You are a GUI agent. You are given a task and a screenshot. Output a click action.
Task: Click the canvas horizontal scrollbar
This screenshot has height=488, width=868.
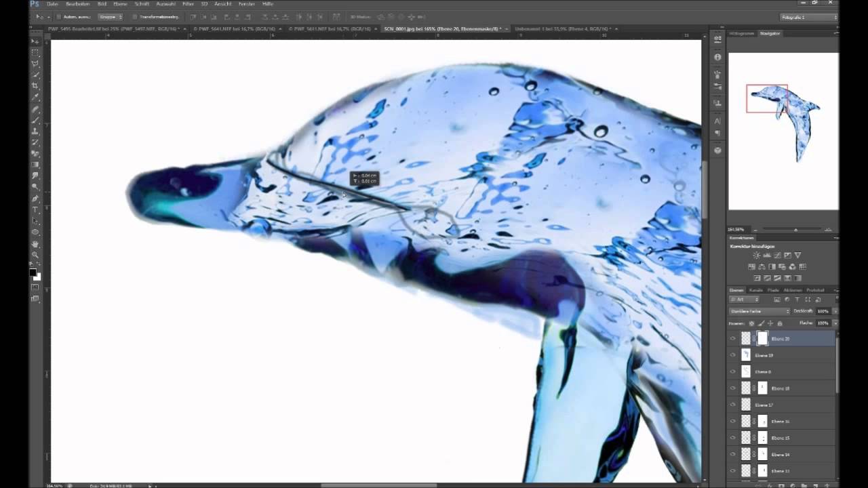[x=380, y=485]
